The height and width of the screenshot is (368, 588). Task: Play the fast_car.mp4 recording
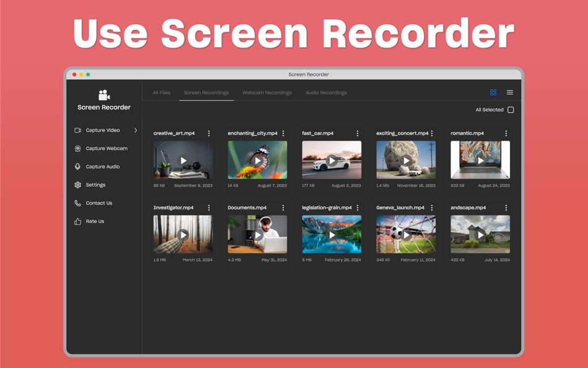(x=332, y=160)
